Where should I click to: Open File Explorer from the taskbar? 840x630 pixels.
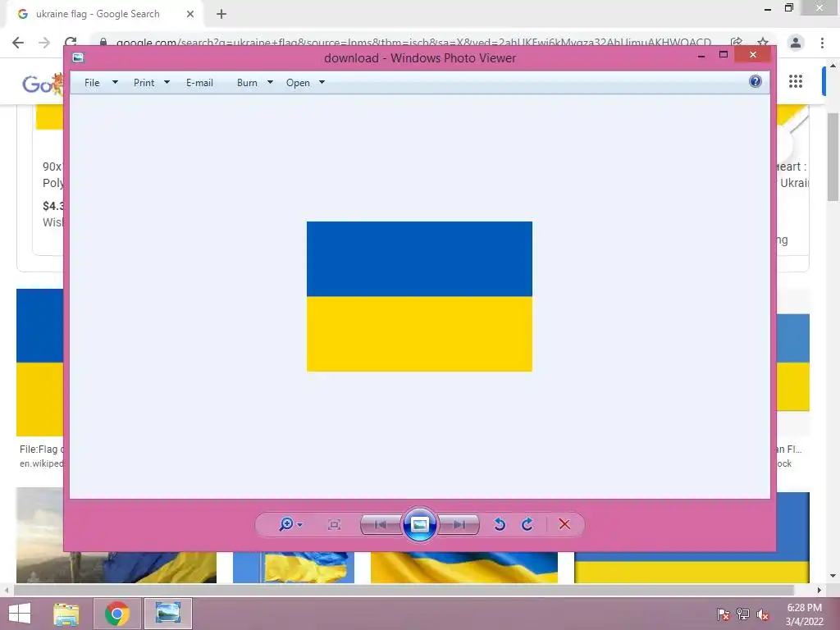point(66,614)
